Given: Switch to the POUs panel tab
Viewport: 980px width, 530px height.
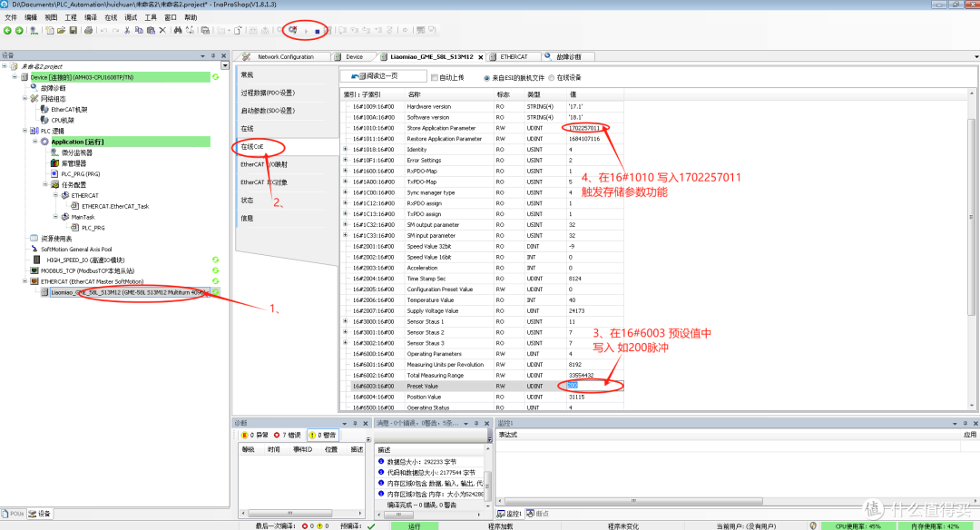Looking at the screenshot, I should tap(13, 514).
